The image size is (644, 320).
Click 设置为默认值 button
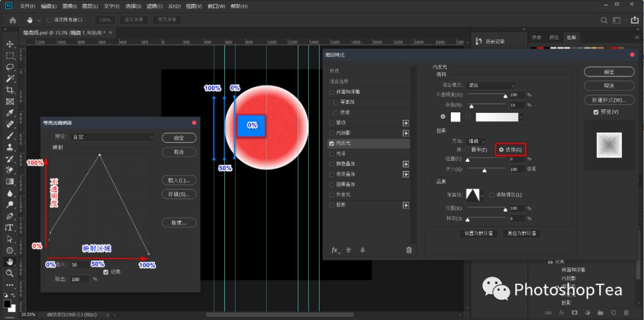pos(478,233)
